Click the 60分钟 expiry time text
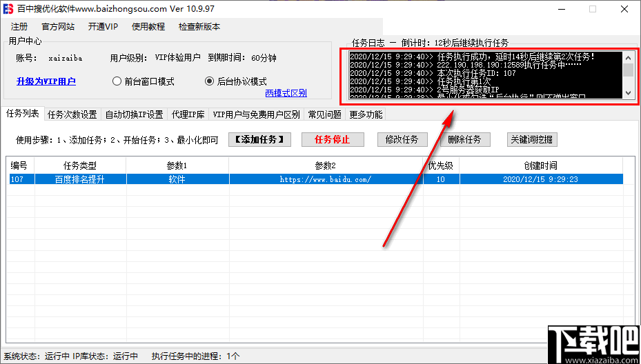The image size is (641, 364). coord(264,58)
